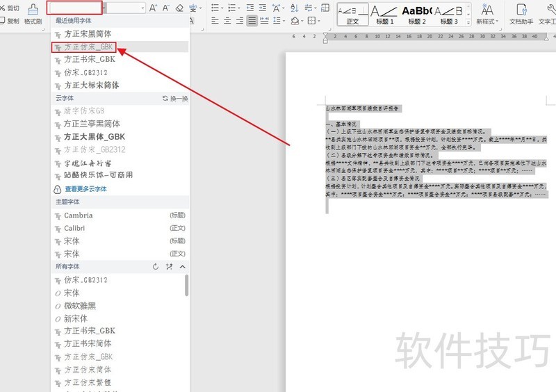Apply the 标题 2 heading style
Image resolution: width=556 pixels, height=392 pixels.
coord(417,15)
